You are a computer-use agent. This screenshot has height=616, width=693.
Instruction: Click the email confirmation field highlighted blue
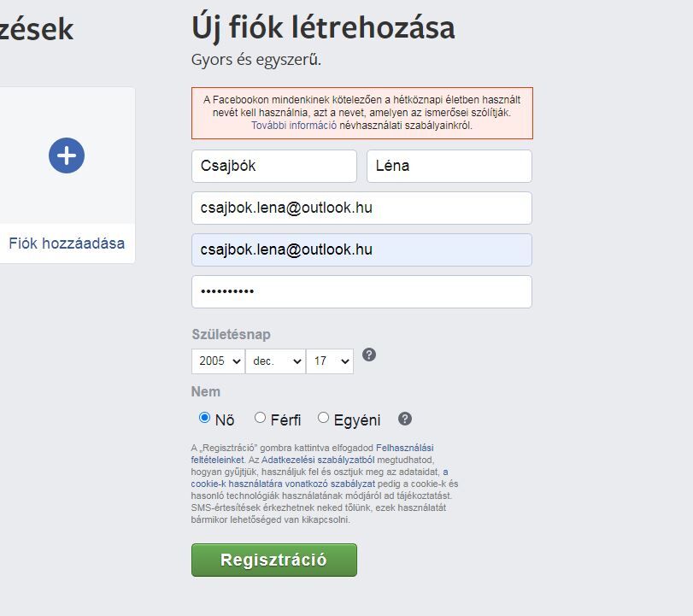[361, 249]
